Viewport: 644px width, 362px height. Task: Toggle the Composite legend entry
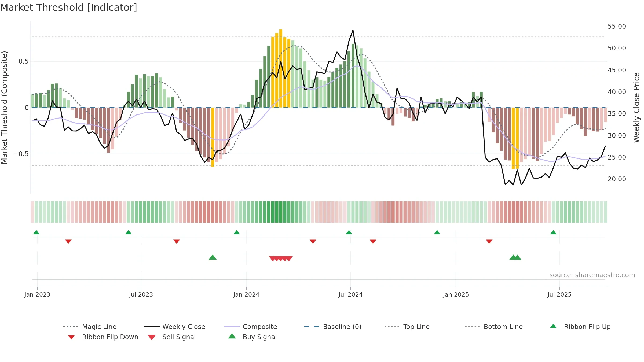(250, 327)
